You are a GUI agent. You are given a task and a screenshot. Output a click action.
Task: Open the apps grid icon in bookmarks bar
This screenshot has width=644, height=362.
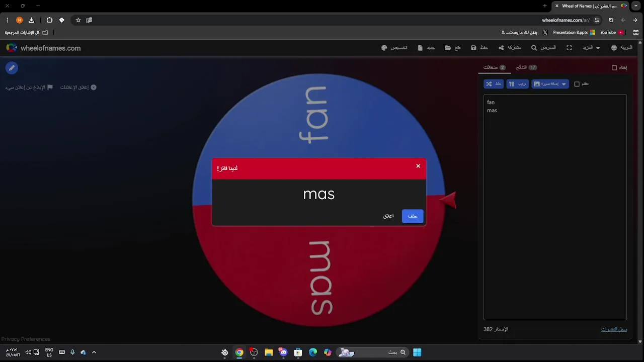point(636,32)
